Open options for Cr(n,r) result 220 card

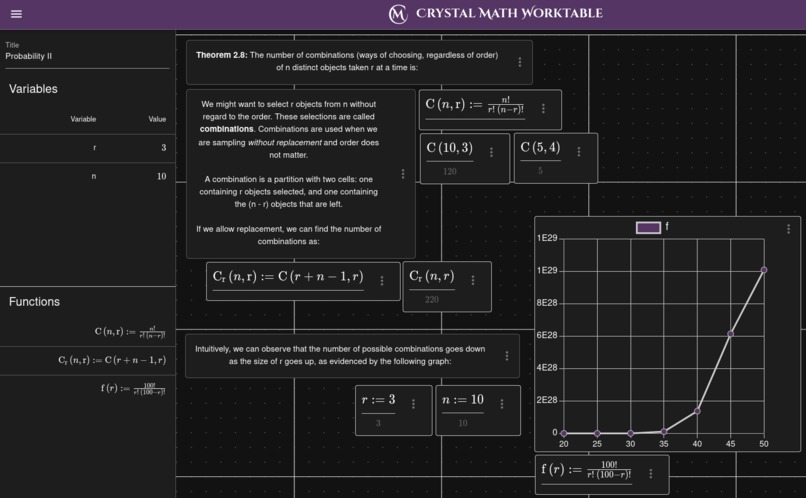[473, 280]
